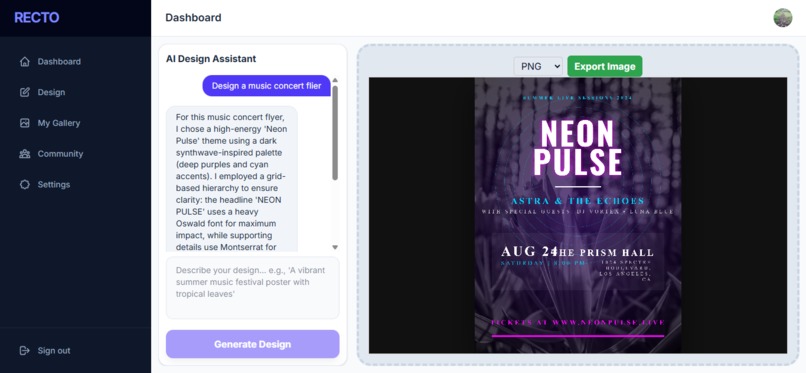The height and width of the screenshot is (373, 806).
Task: Click the NEON PULSE headline on flyer
Action: point(578,148)
